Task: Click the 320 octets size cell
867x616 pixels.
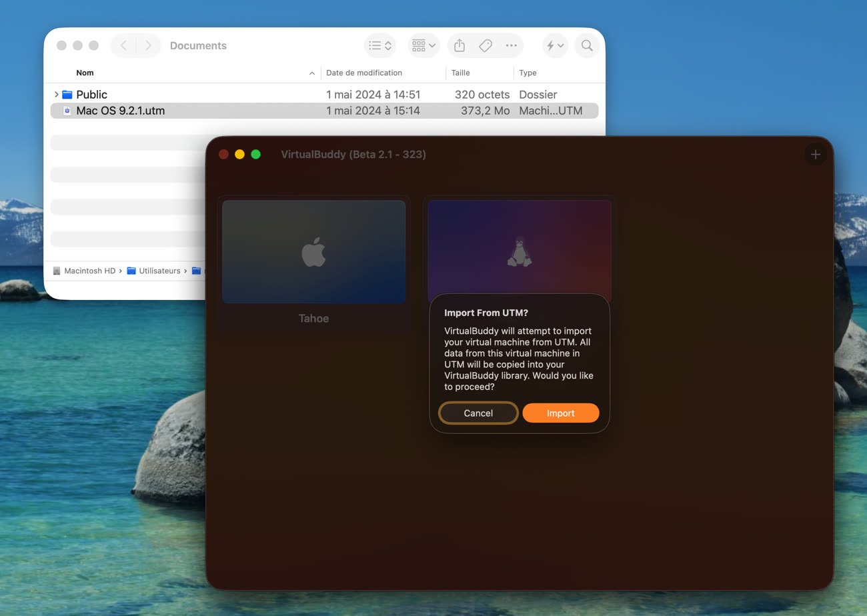Action: point(482,95)
